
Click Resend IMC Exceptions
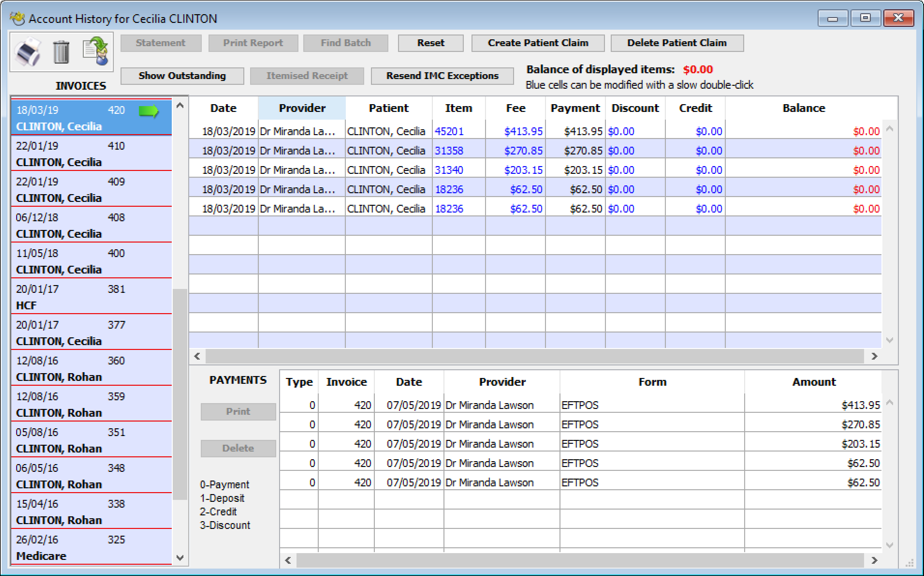[x=443, y=76]
